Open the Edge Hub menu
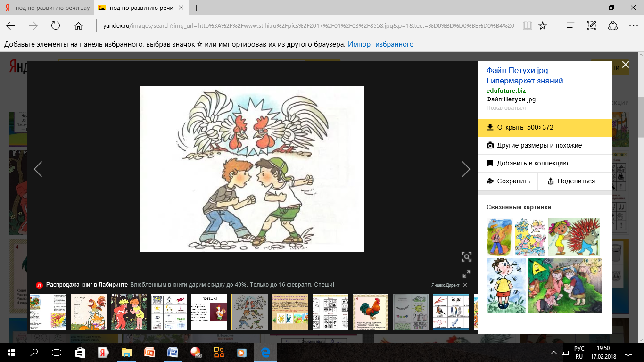Image resolution: width=644 pixels, height=362 pixels. click(x=571, y=25)
